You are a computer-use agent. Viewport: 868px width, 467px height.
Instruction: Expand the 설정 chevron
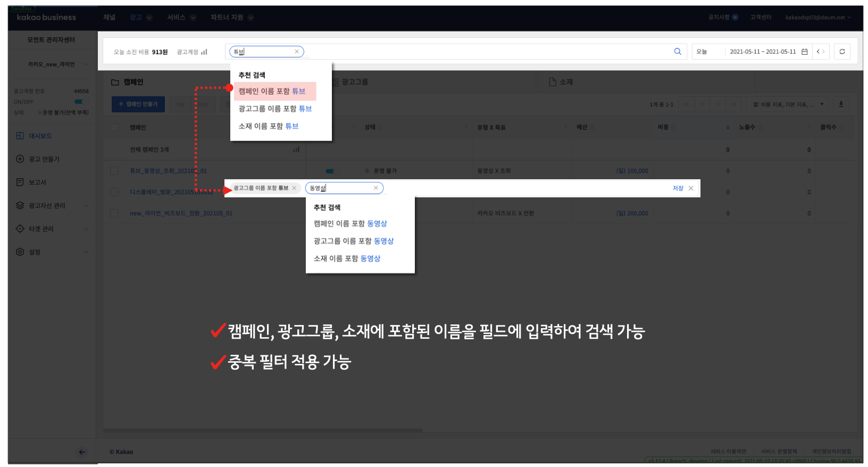point(86,252)
